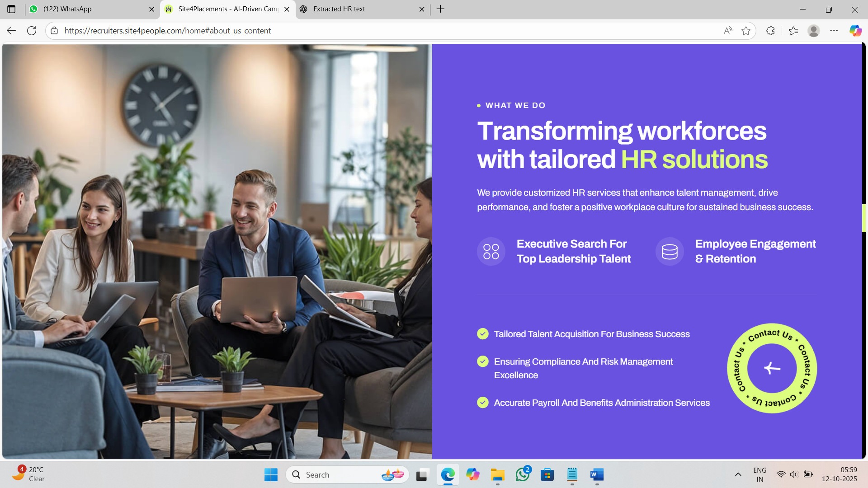868x488 pixels.
Task: Click the Executive Search four-circles icon
Action: (491, 251)
